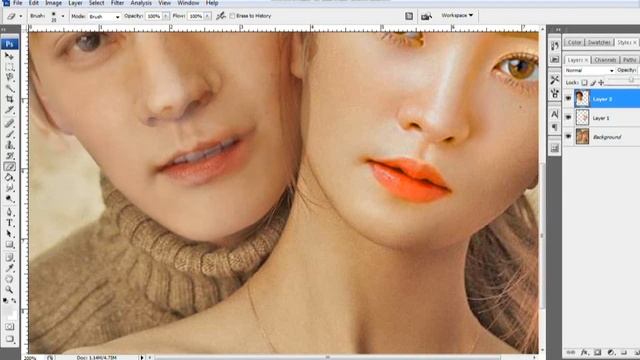The image size is (640, 360).
Task: Change screen mode button in toolbox
Action: (x=9, y=339)
